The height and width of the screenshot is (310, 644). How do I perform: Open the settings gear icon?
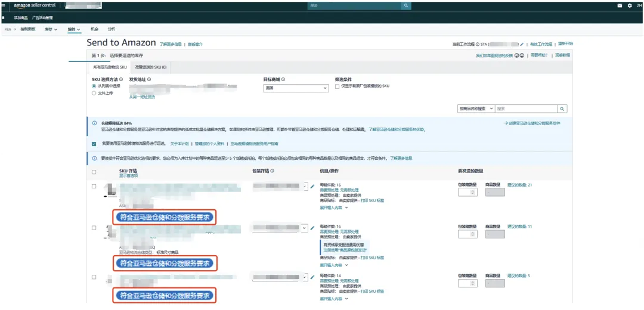(629, 5)
